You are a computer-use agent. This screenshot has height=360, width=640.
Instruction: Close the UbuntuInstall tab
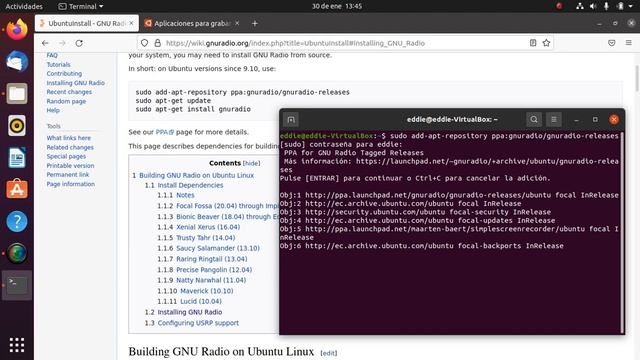[x=131, y=23]
